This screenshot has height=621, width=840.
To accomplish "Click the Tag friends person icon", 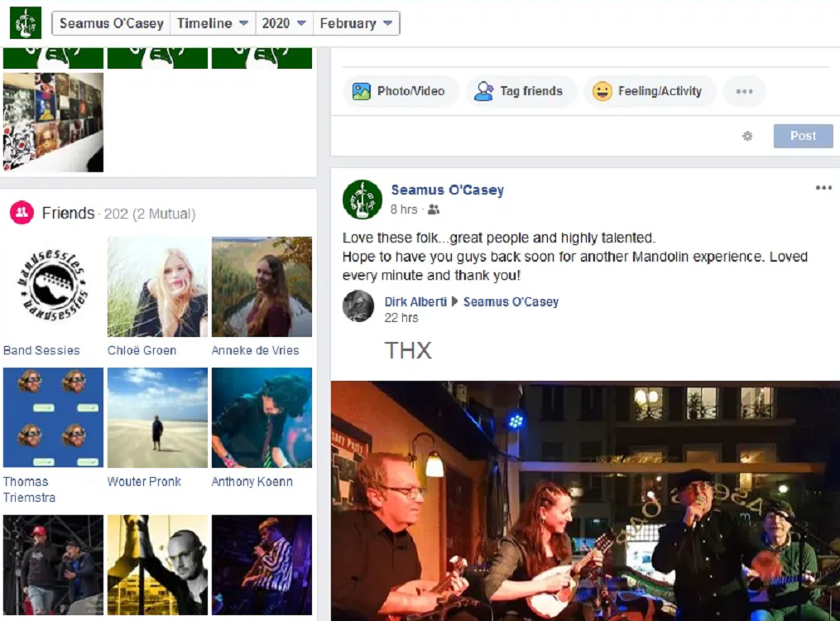I will (483, 91).
